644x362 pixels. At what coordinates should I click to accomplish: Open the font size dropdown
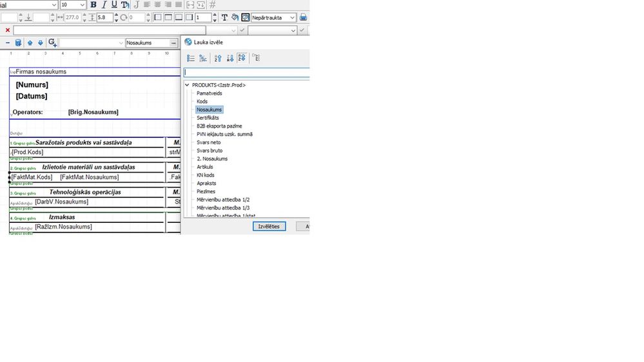(x=82, y=5)
